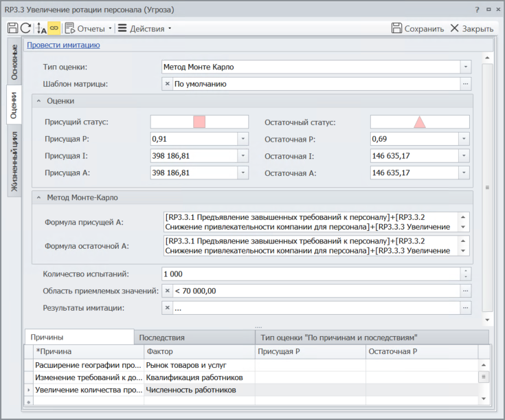Collapse the Метод Монте-Карло section

pos(38,198)
